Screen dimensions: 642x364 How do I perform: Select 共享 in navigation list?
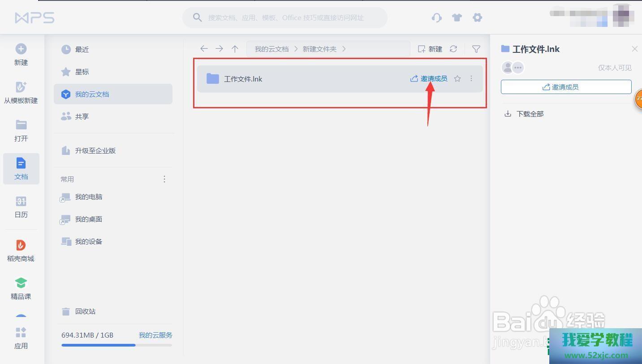coord(82,116)
